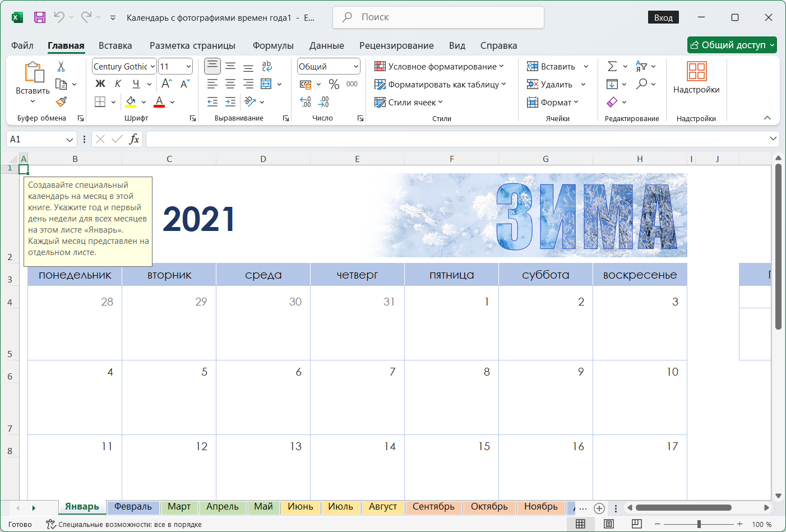Viewport: 786px width, 532px height.
Task: Click the Общий доступ share button
Action: click(x=732, y=45)
